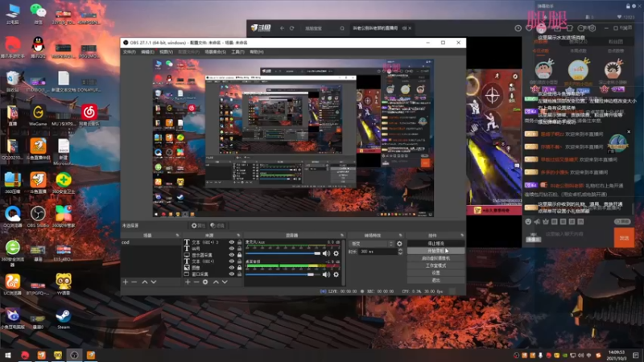Toggle visibility eye of first text source

(232, 242)
